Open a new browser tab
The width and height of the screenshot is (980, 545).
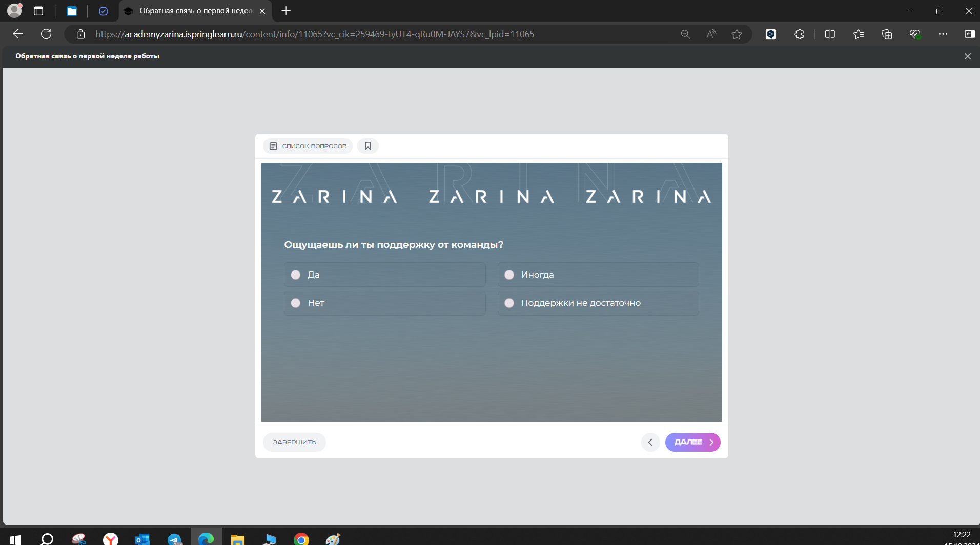(x=286, y=11)
